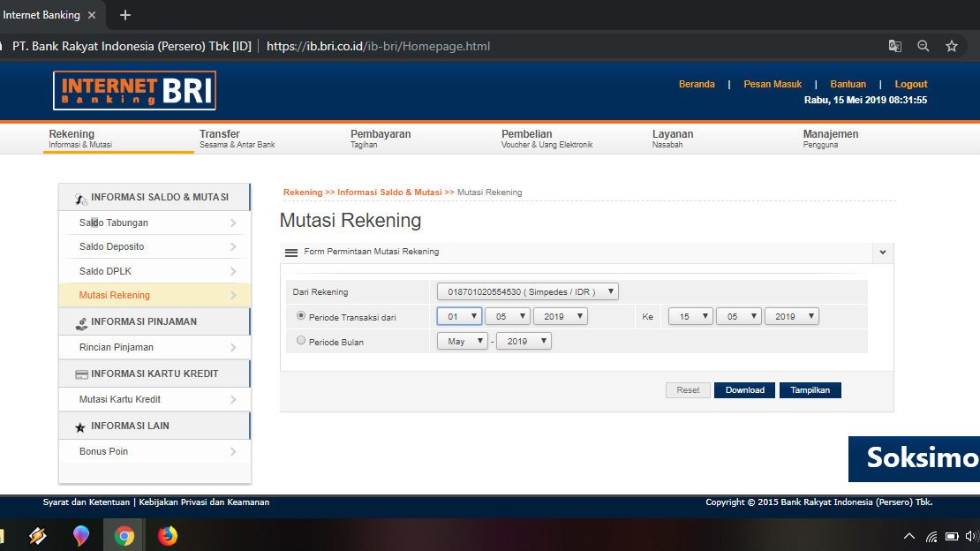
Task: Open Bonus Poin in sidebar
Action: click(155, 451)
